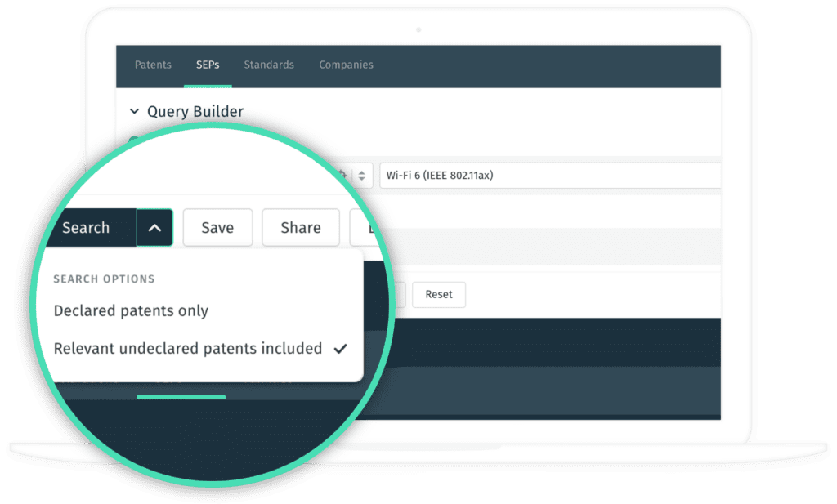Open the Patents tab
The width and height of the screenshot is (837, 504).
pos(153,65)
